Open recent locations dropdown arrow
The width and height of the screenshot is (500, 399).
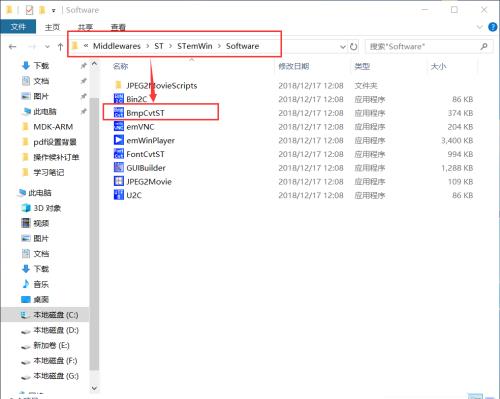point(47,47)
